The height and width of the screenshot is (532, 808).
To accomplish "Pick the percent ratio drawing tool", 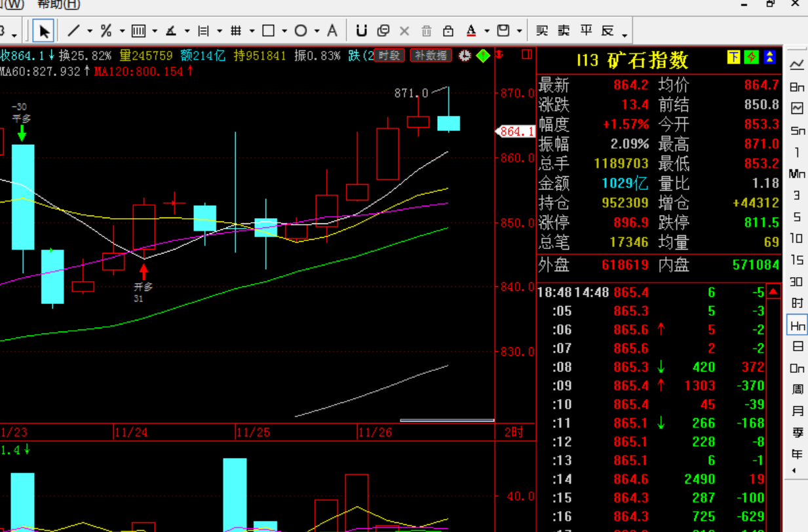I will tap(106, 30).
